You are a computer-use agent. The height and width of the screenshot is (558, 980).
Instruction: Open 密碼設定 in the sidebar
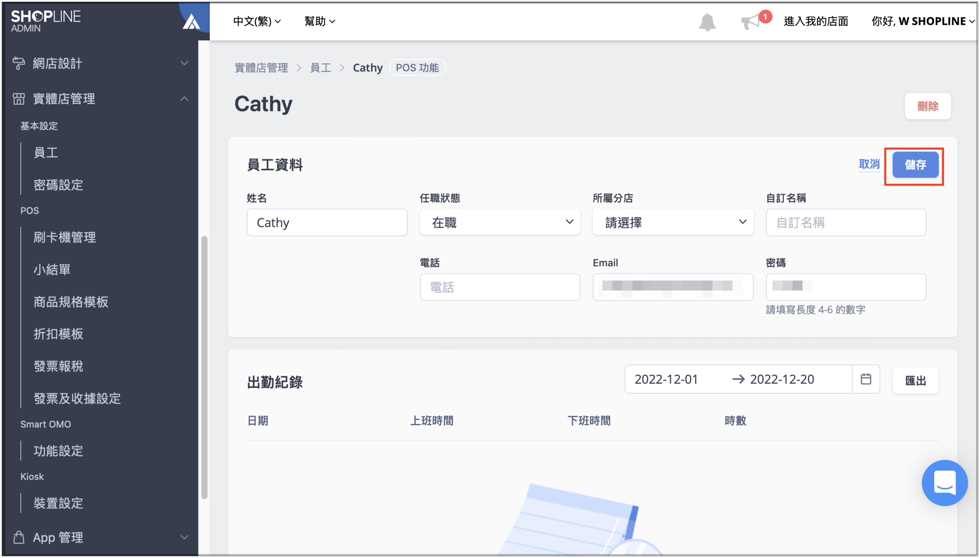coord(58,185)
